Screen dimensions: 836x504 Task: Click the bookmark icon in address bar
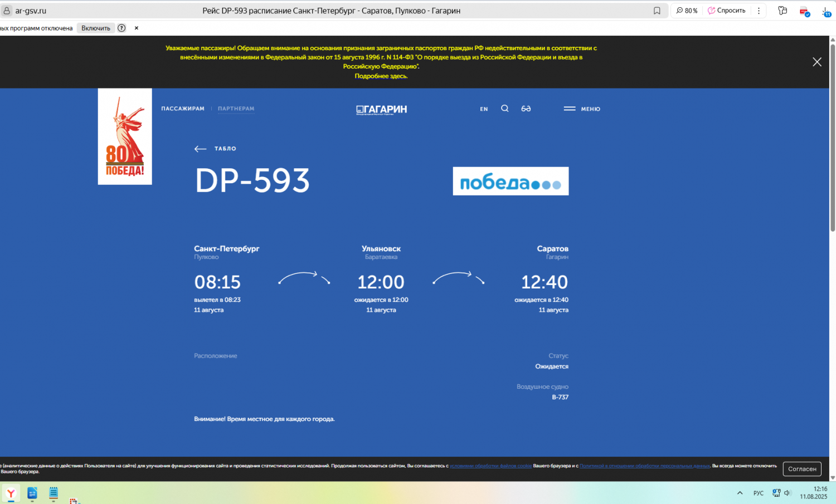click(x=657, y=11)
